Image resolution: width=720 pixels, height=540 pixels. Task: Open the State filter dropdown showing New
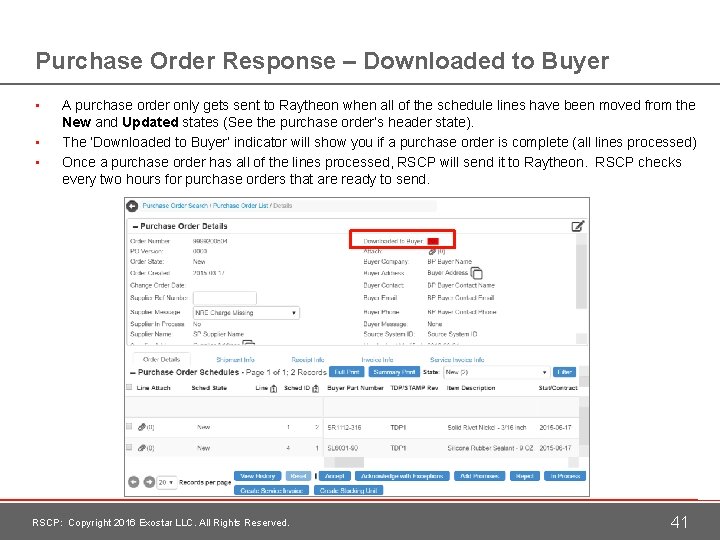click(x=496, y=372)
